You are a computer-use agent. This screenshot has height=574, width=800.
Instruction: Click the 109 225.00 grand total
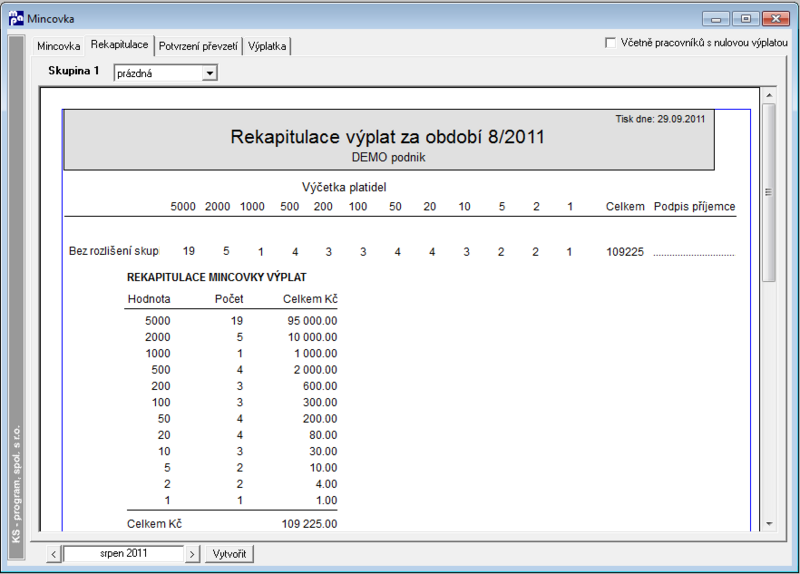point(309,524)
